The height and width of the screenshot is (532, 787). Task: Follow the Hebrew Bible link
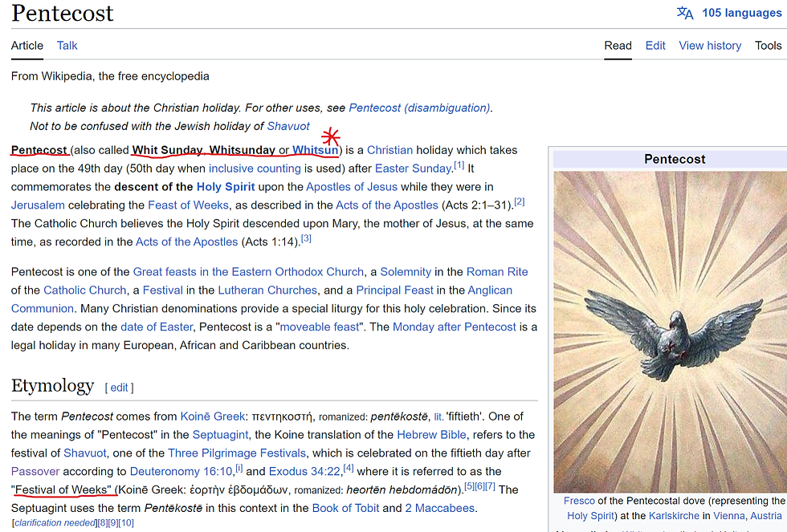[431, 435]
